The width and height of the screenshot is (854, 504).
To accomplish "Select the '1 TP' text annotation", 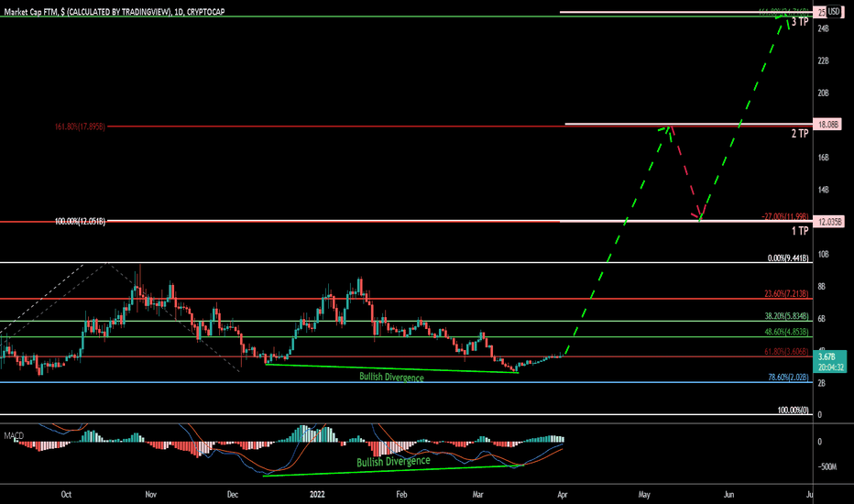I will coord(800,231).
